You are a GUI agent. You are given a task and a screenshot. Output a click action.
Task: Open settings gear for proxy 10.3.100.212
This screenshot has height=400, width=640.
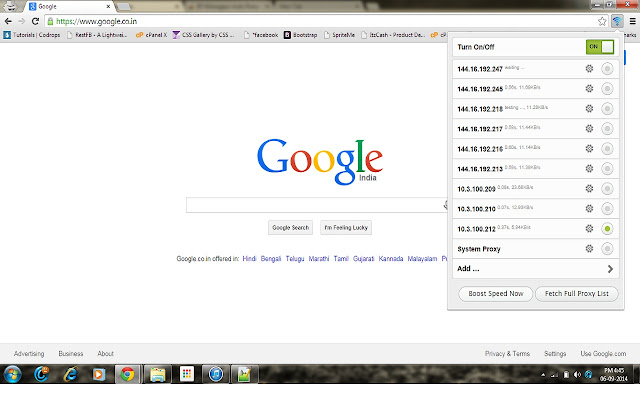click(x=589, y=229)
